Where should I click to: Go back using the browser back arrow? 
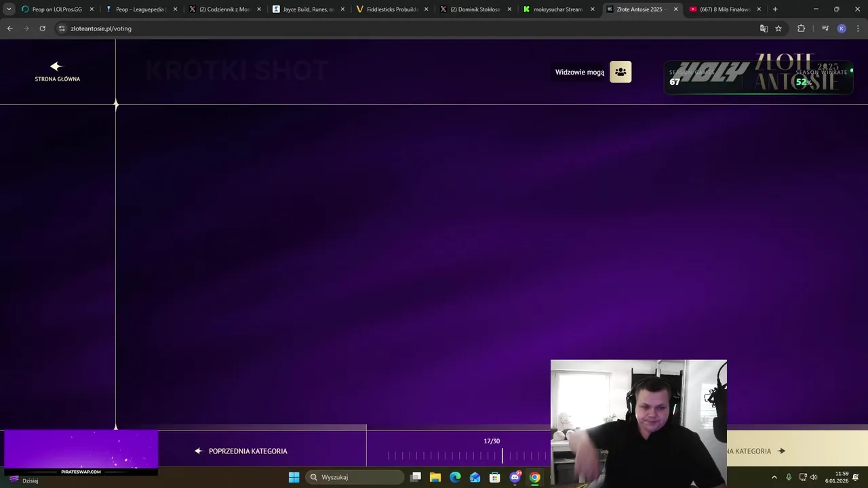click(9, 28)
